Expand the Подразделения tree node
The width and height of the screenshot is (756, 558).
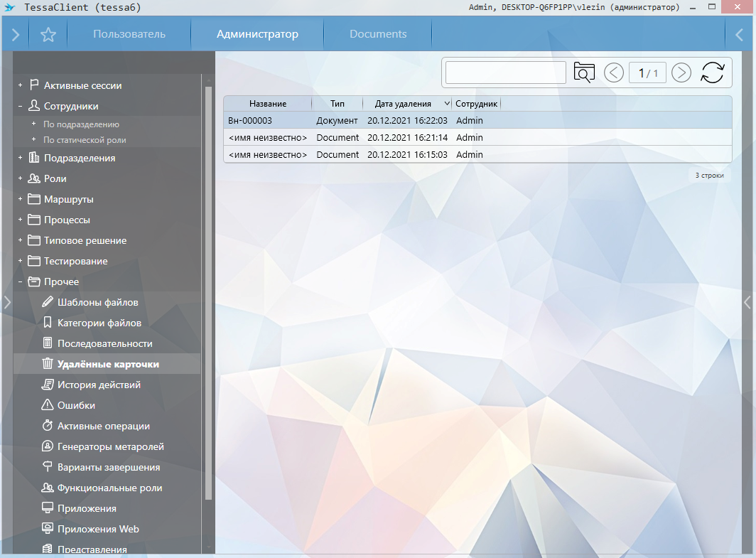21,158
